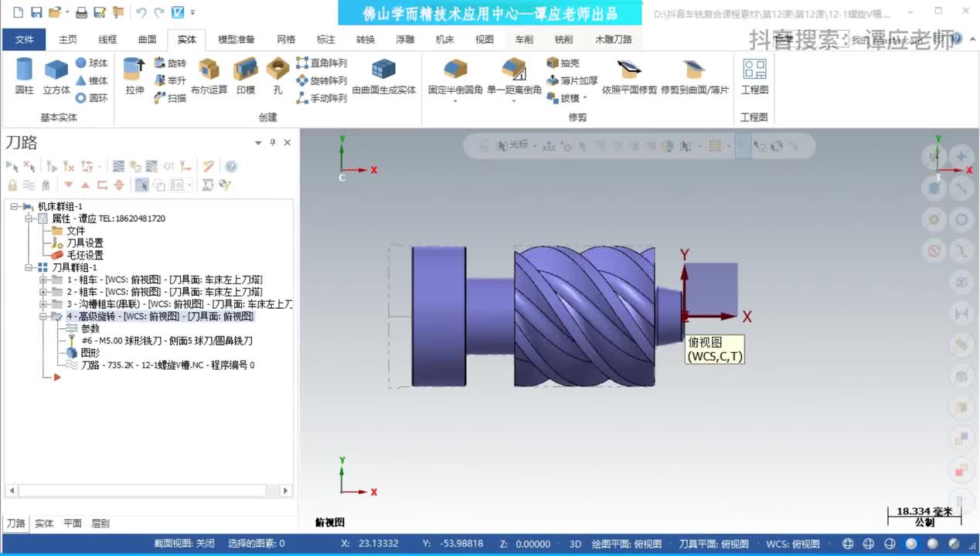Open the 布尔运算 boolean tool
Image resolution: width=980 pixels, height=556 pixels.
pyautogui.click(x=209, y=76)
